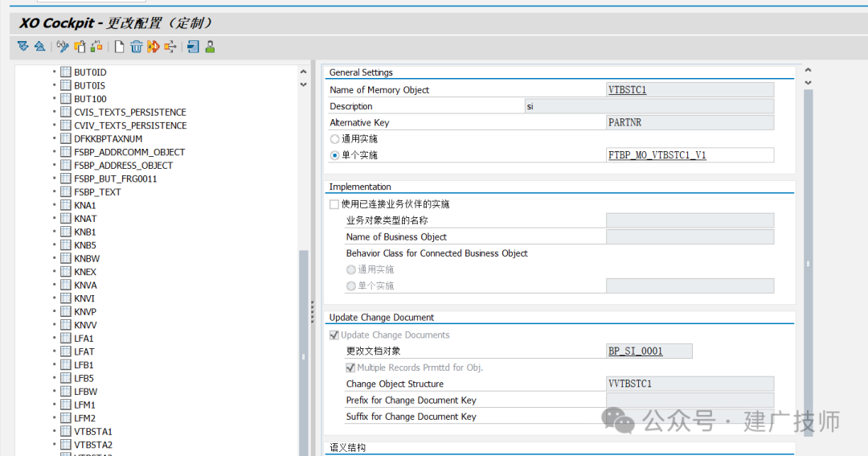Click the FTBP_MO_VTBSTC1_V1 implementation field
Viewport: 868px width, 456px height.
(x=690, y=155)
